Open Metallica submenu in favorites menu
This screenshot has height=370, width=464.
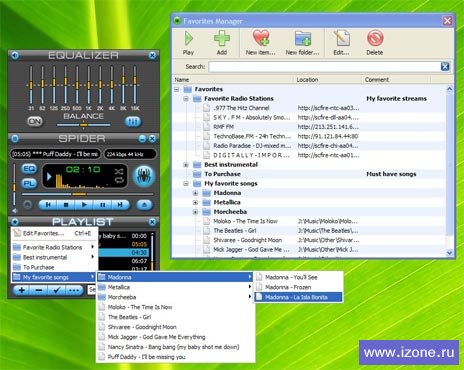click(175, 287)
